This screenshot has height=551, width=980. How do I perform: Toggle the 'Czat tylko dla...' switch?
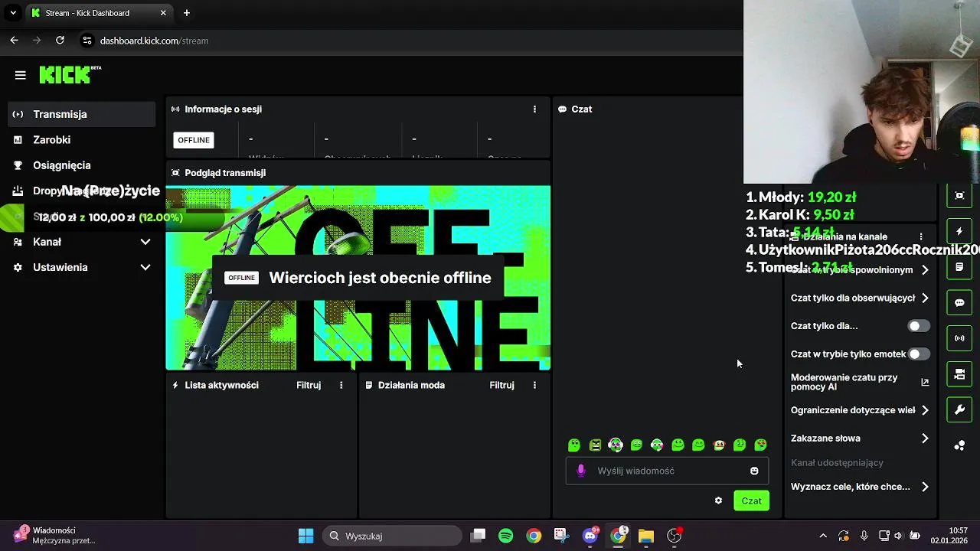(919, 326)
